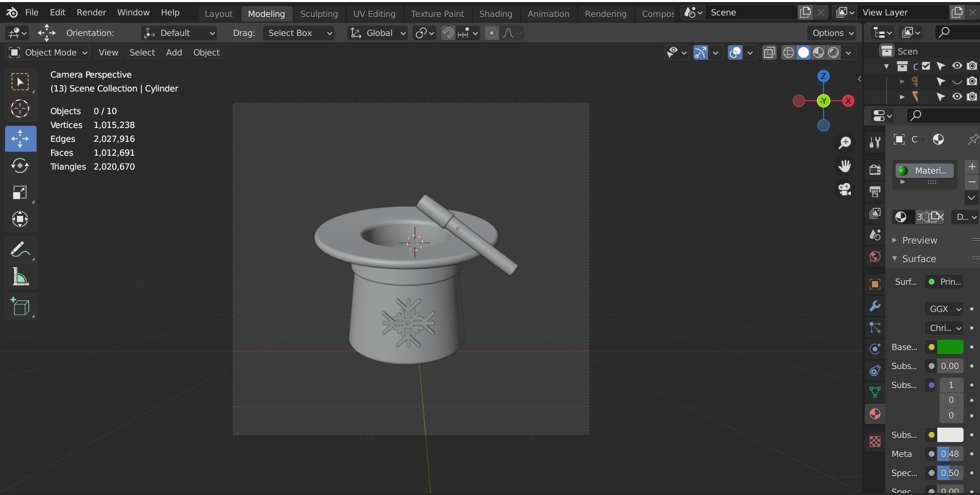Image resolution: width=980 pixels, height=495 pixels.
Task: Toggle proportional editing button
Action: (492, 33)
